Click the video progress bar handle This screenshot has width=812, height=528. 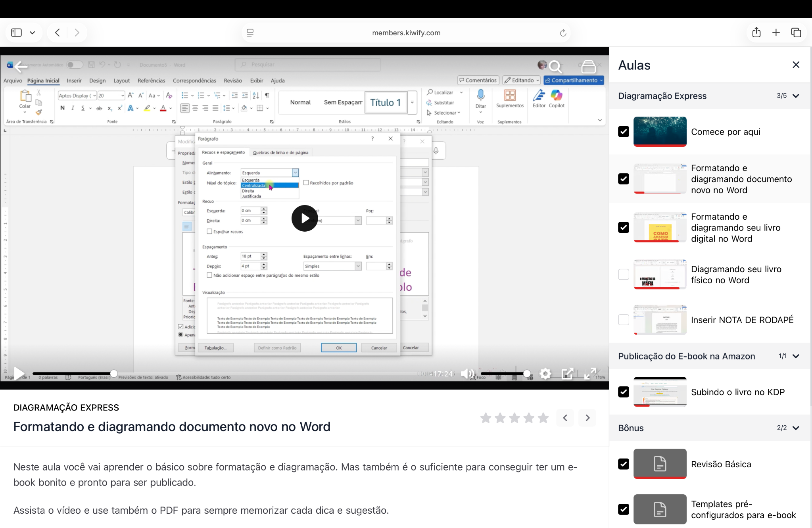[x=114, y=373]
